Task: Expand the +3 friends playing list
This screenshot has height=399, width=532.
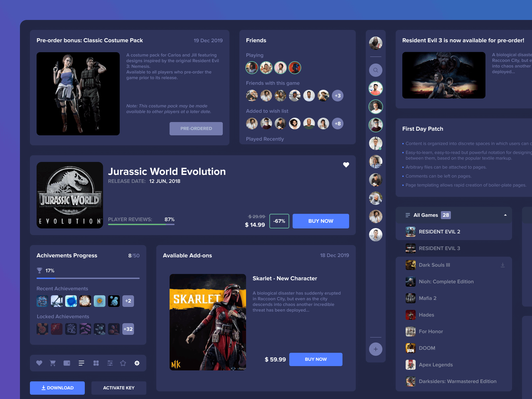Action: (337, 95)
